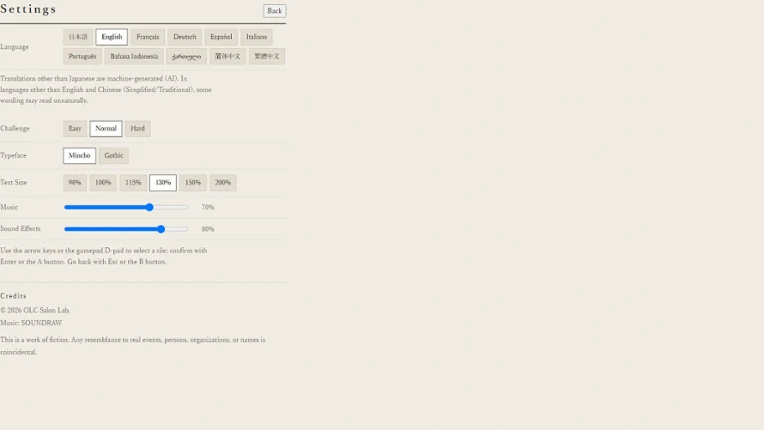Set challenge to Hard
The image size is (764, 430).
point(137,129)
